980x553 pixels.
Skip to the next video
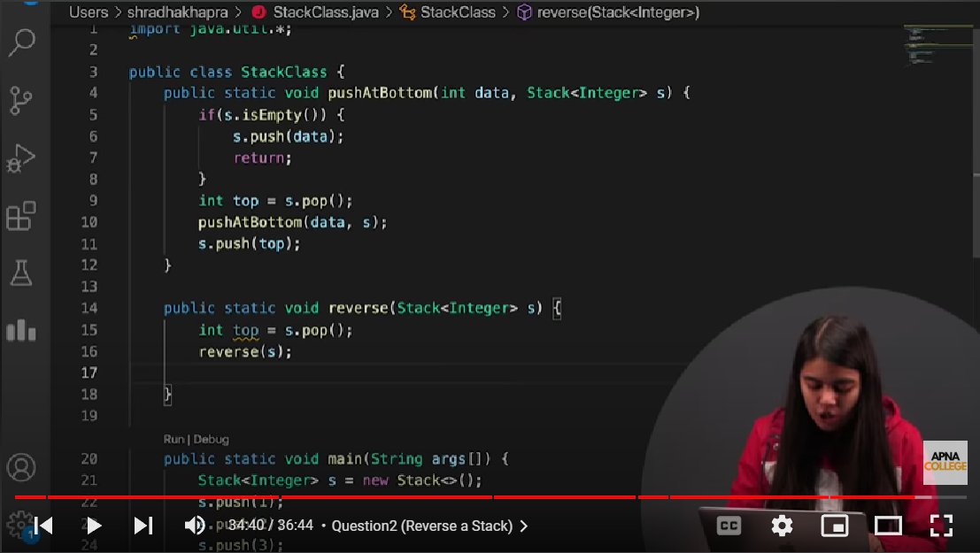[x=143, y=526]
